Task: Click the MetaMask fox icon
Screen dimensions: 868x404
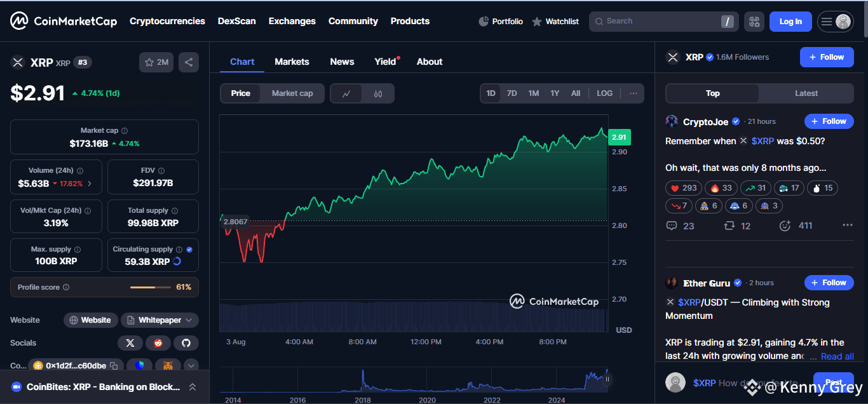Action: [x=167, y=366]
